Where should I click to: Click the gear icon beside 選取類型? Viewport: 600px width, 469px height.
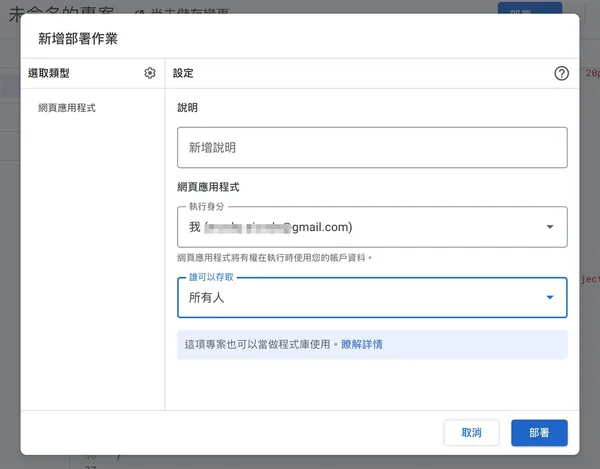point(150,73)
